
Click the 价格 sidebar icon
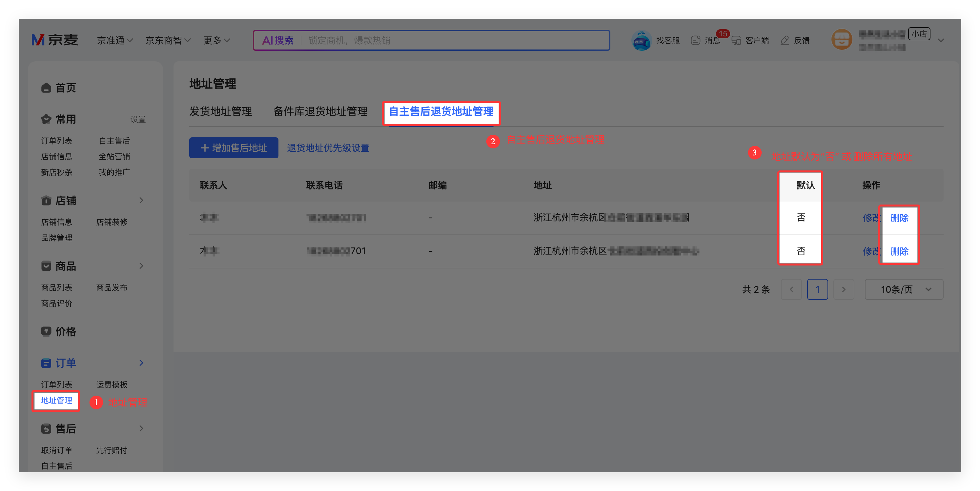46,331
